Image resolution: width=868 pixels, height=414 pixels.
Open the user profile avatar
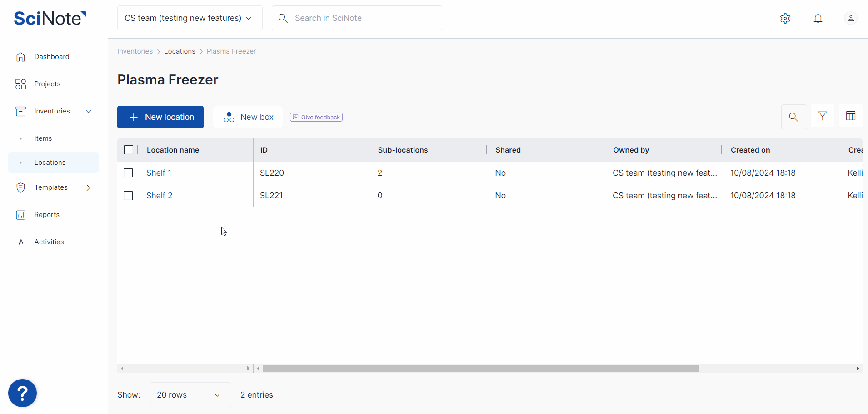[x=850, y=18]
